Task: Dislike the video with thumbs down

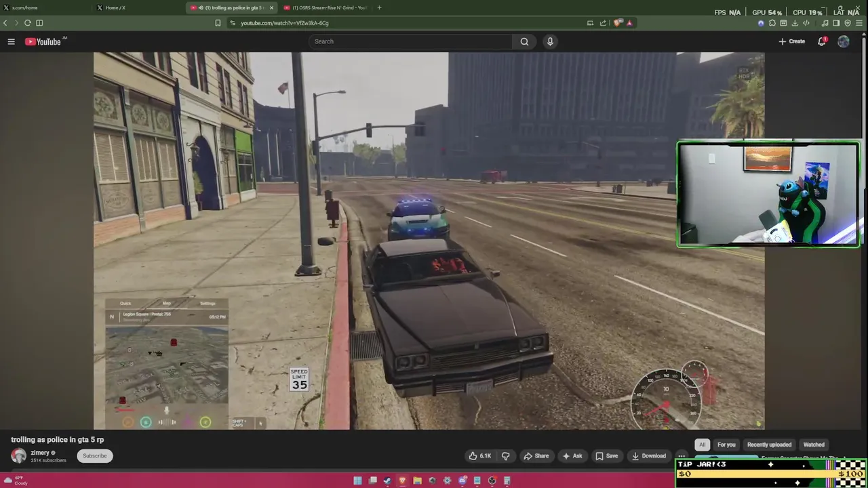Action: point(506,455)
